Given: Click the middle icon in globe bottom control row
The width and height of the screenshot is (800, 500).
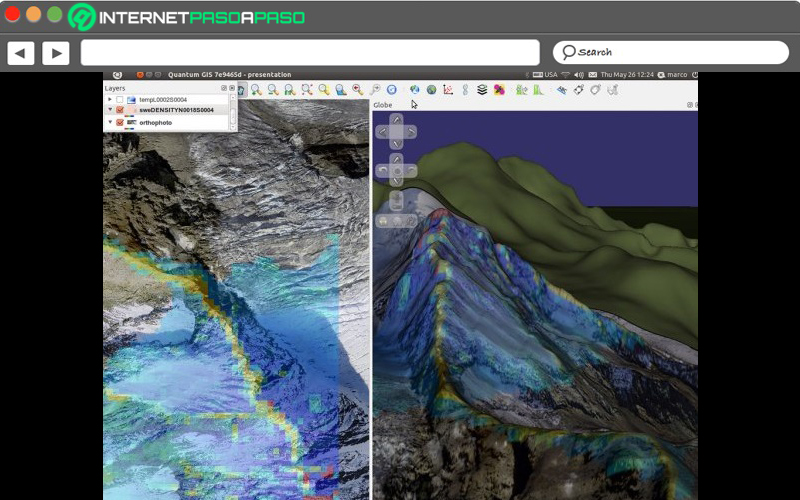Looking at the screenshot, I should [x=397, y=221].
